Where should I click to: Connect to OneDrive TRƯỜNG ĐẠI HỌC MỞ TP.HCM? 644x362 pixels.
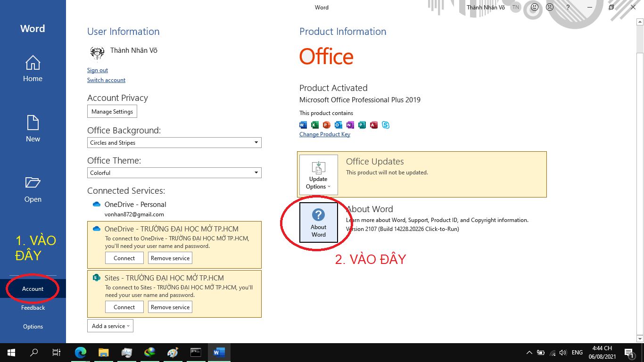pyautogui.click(x=124, y=258)
